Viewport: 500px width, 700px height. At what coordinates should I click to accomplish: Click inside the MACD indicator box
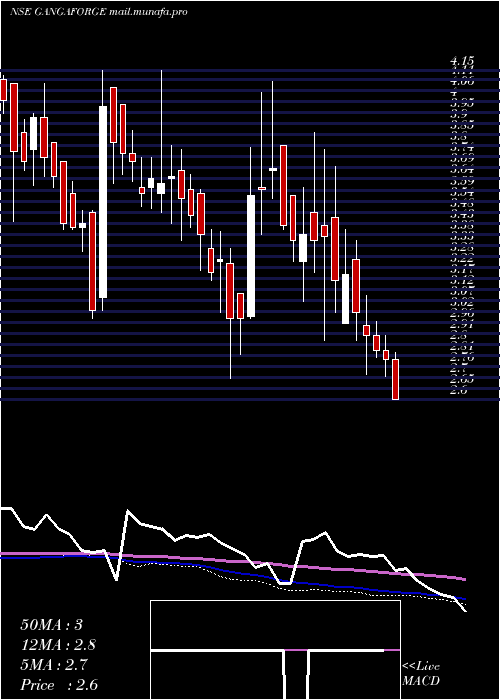275,650
